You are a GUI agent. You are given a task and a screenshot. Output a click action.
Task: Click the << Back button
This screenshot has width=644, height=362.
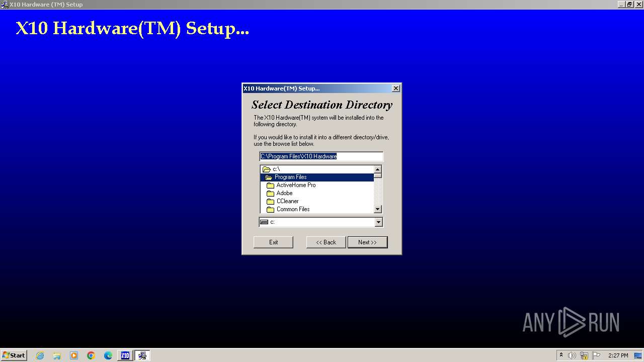[x=326, y=242]
